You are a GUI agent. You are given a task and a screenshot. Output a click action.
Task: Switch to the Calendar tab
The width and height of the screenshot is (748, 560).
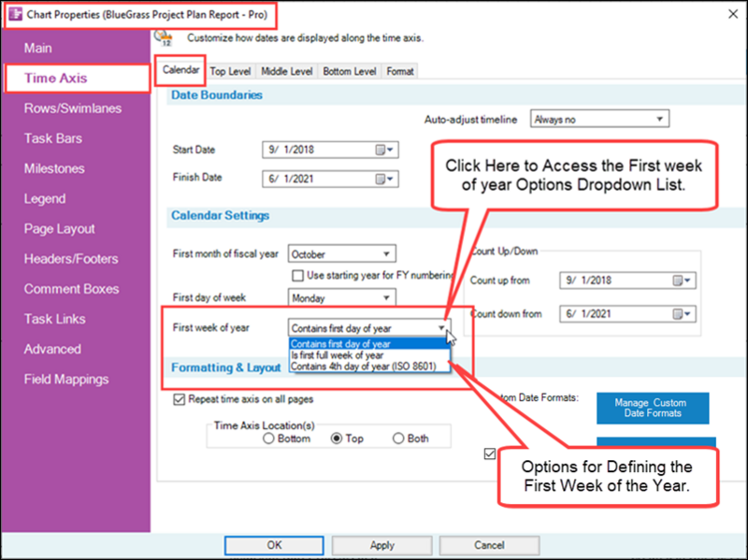pyautogui.click(x=180, y=71)
